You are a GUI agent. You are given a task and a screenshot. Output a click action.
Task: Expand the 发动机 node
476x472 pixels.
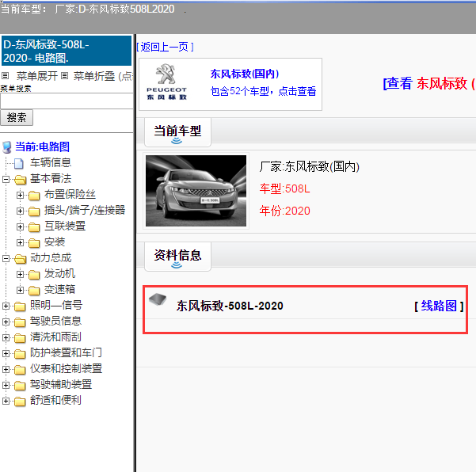(20, 274)
